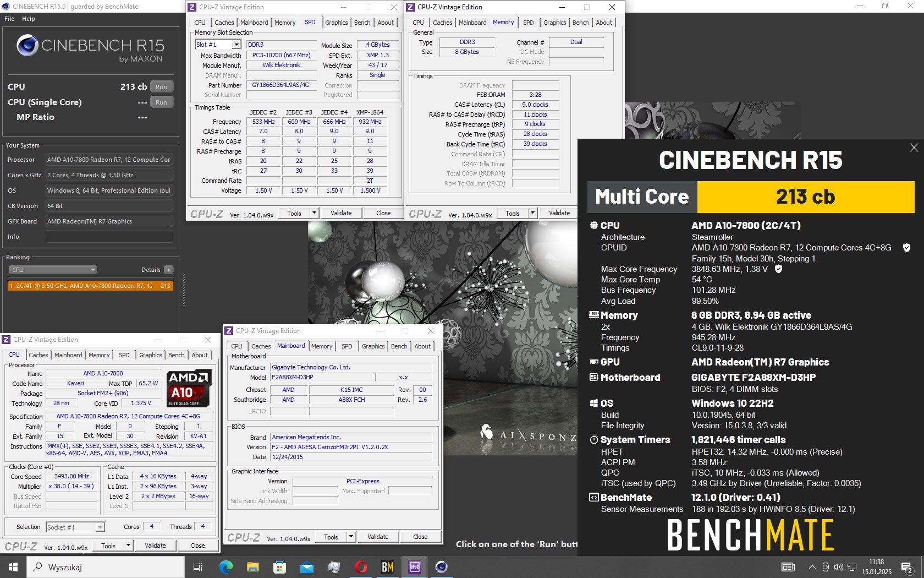Switch to Mainboard tab in CPU window

coord(68,355)
